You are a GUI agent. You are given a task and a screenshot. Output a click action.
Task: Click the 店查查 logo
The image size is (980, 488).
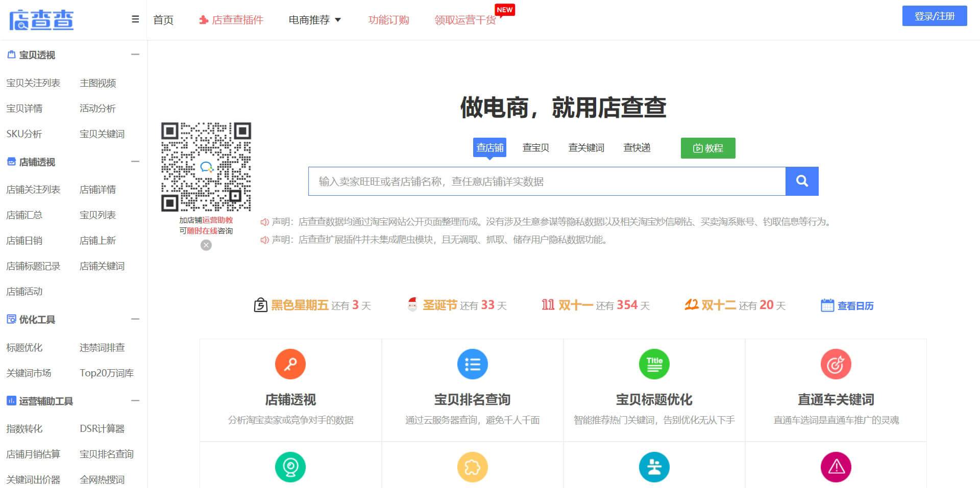(x=41, y=20)
